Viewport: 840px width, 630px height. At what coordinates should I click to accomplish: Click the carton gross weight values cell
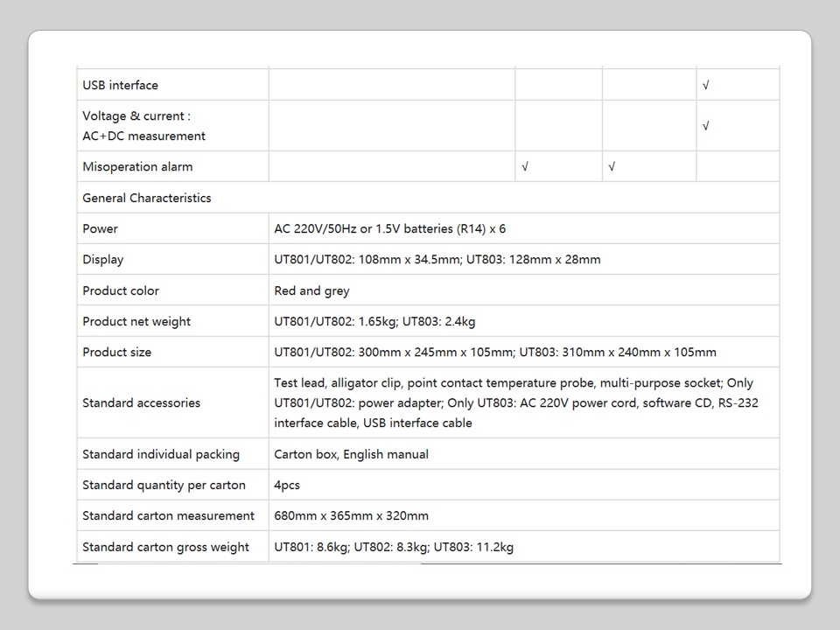(394, 548)
